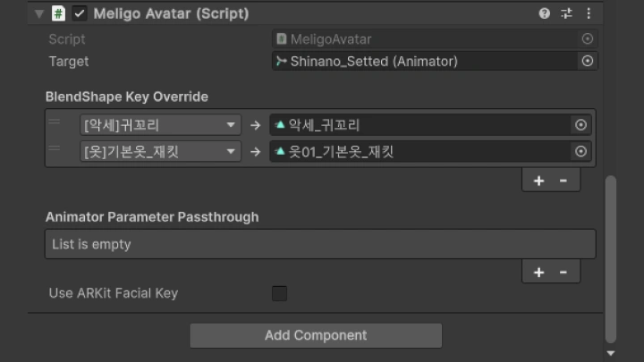
Task: Disable the Meligo Avatar component checkbox
Action: pos(80,13)
